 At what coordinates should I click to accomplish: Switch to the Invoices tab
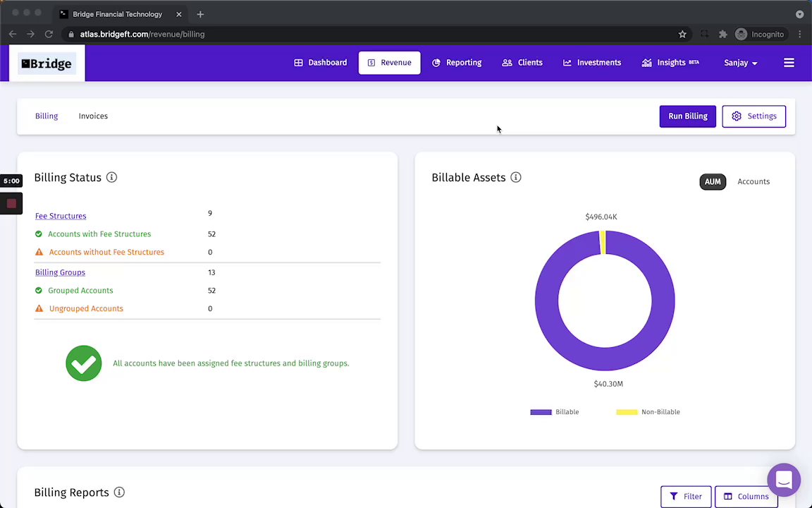tap(93, 116)
